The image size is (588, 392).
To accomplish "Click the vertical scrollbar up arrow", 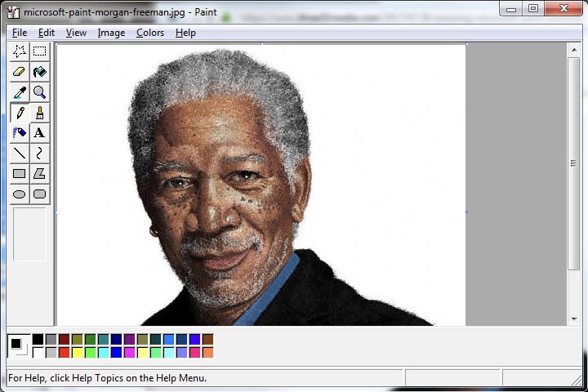I will pos(574,50).
